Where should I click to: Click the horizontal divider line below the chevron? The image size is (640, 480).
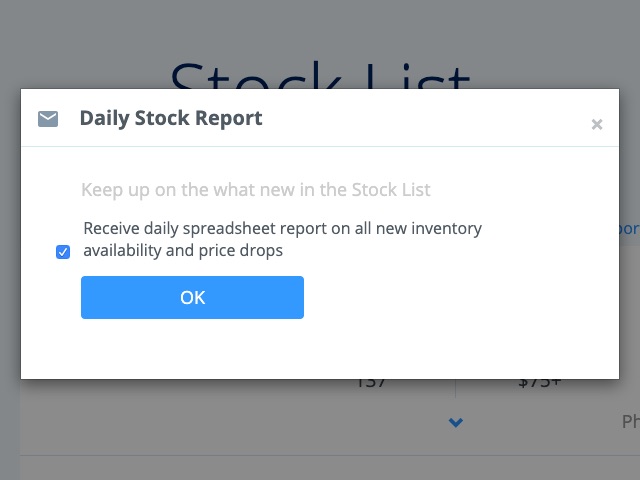click(x=320, y=456)
